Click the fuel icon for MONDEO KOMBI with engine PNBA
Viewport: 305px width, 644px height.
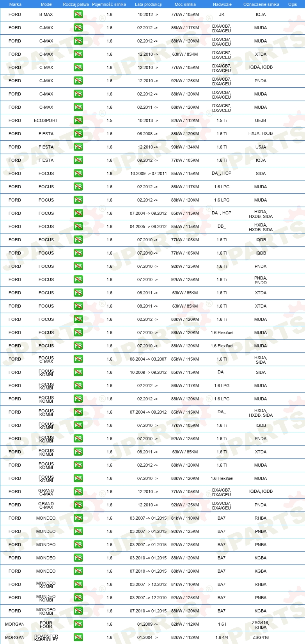[78, 598]
